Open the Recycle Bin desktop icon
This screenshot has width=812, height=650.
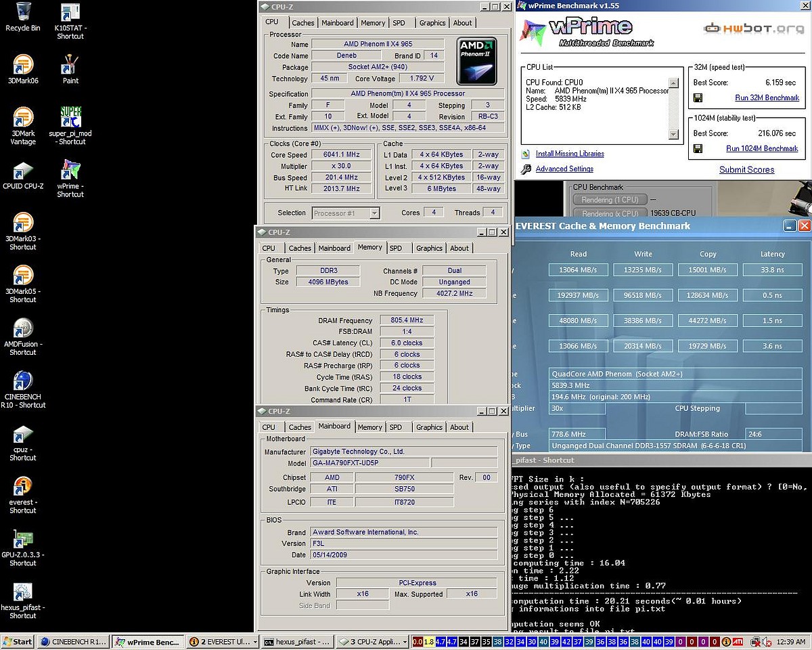click(23, 12)
